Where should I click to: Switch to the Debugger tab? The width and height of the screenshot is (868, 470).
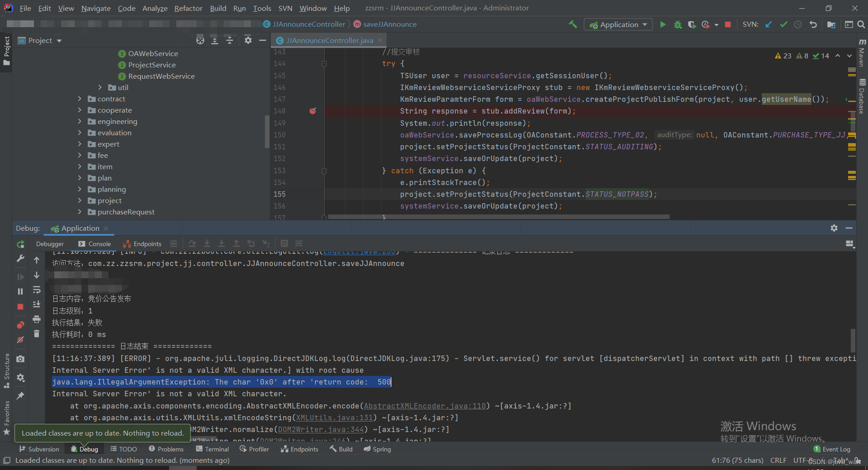[50, 244]
